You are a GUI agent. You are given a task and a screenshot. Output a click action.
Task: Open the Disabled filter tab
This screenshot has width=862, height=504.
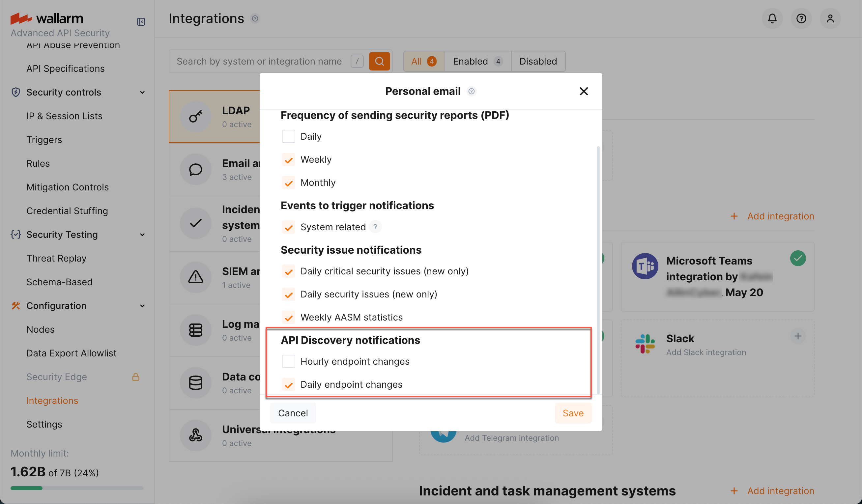pyautogui.click(x=538, y=61)
